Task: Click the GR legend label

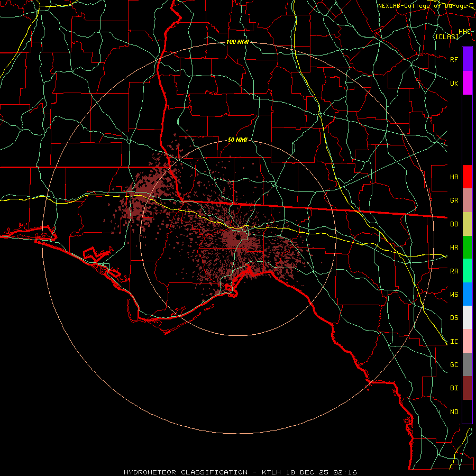Action: point(454,200)
